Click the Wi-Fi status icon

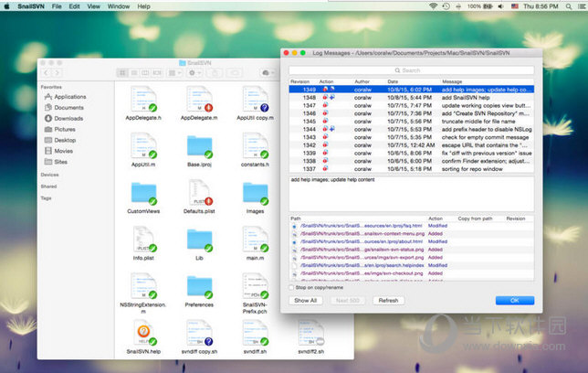(434, 6)
